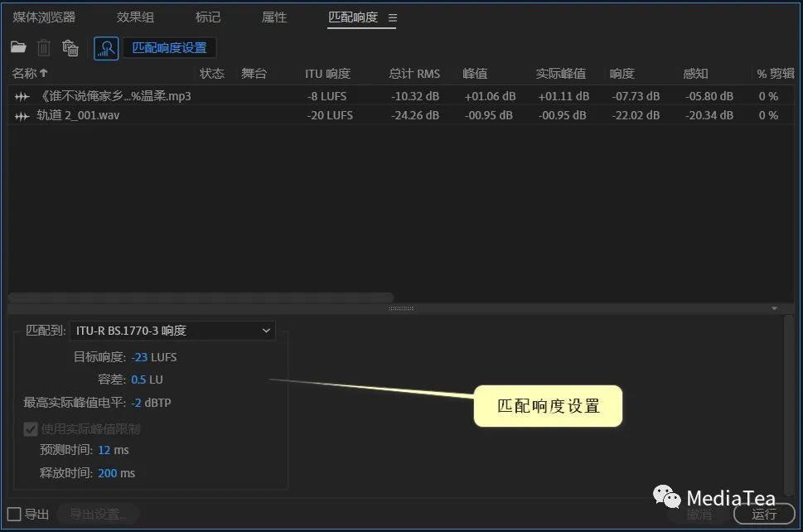This screenshot has width=803, height=532.
Task: Click the horizontal scrollbar under the file list
Action: coord(201,297)
